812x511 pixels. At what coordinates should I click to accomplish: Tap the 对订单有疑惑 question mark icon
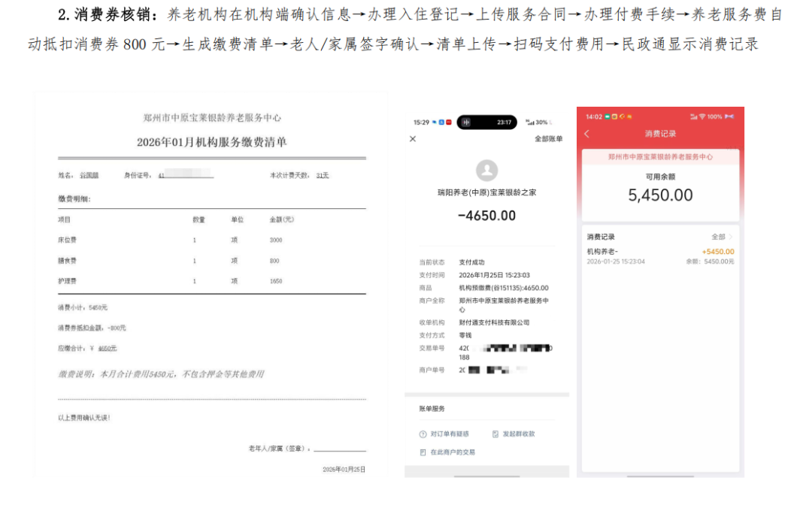(x=423, y=434)
